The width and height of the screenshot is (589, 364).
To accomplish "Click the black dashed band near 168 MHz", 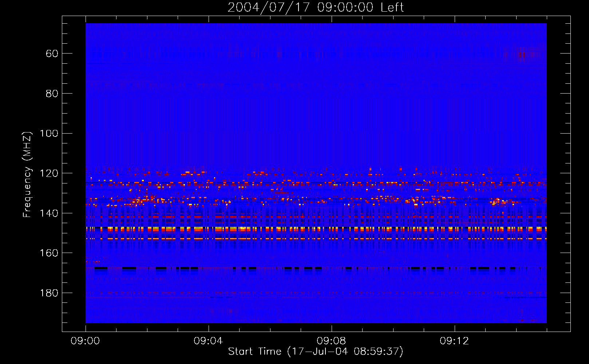I will tap(316, 268).
